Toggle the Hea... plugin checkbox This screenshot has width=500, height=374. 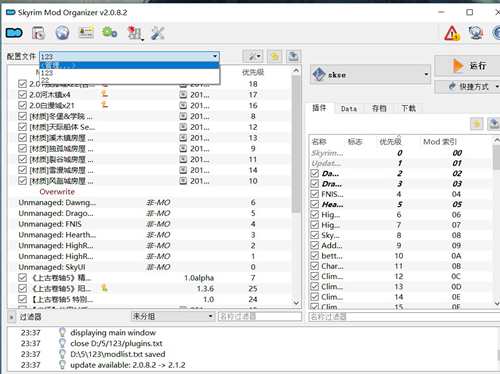pos(314,204)
